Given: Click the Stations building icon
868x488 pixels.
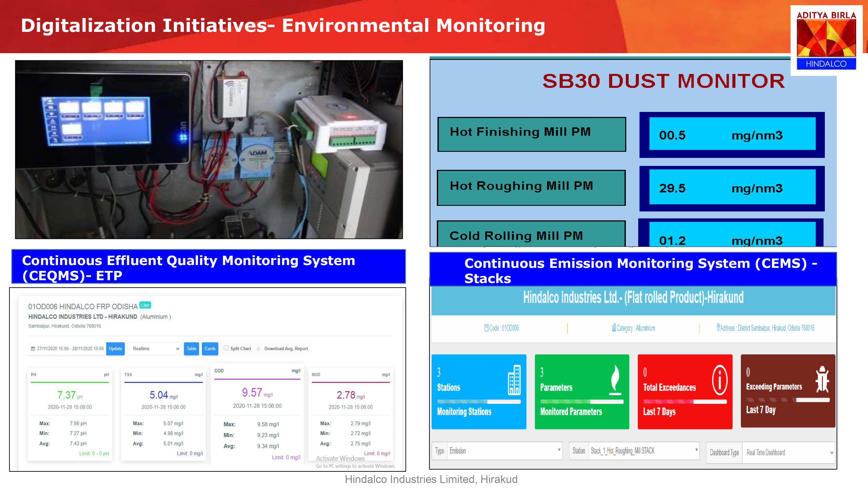Looking at the screenshot, I should pyautogui.click(x=514, y=380).
